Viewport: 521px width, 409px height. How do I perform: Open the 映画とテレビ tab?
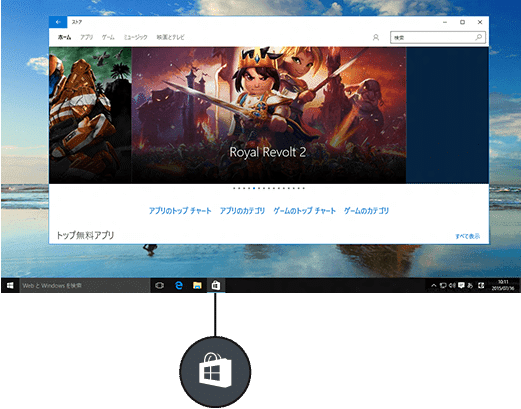tap(170, 37)
